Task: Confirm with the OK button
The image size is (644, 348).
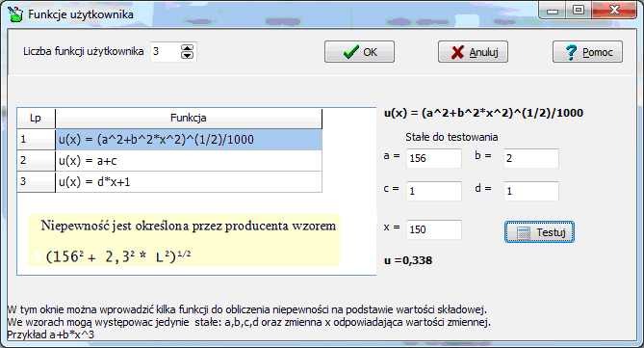Action: point(359,52)
